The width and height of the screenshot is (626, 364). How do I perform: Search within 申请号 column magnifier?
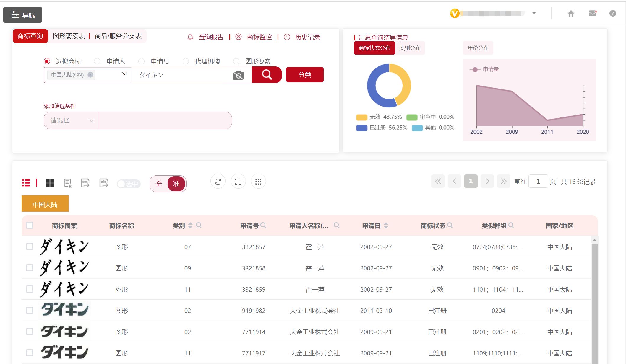[x=263, y=226]
